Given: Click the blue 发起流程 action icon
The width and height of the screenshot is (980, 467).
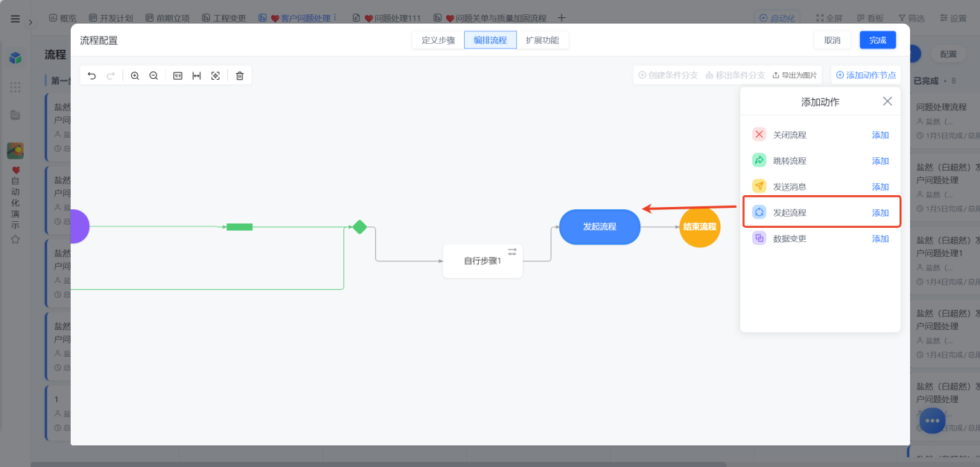Looking at the screenshot, I should [x=759, y=212].
